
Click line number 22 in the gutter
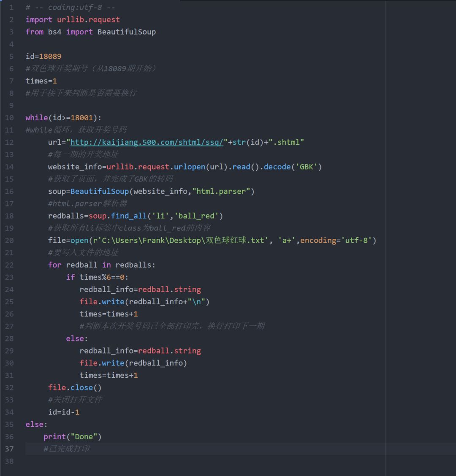tap(9, 265)
